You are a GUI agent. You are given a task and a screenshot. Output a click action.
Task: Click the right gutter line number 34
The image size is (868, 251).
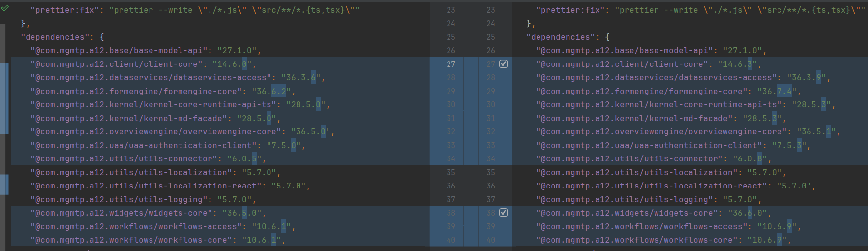pyautogui.click(x=491, y=159)
